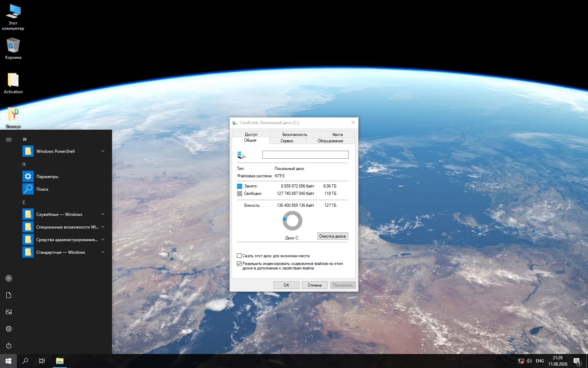Jump to letter П section header
The width and height of the screenshot is (588, 368).
coord(24,165)
